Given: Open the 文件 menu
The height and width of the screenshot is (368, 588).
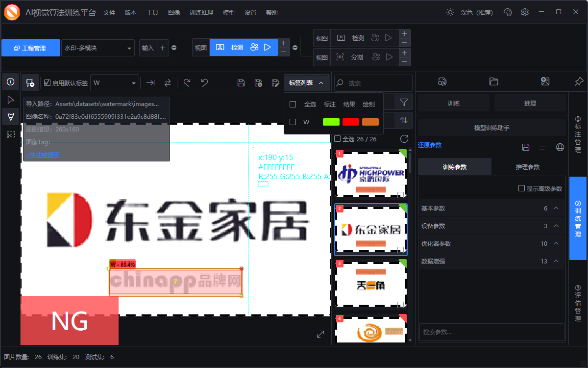Looking at the screenshot, I should pyautogui.click(x=109, y=13).
